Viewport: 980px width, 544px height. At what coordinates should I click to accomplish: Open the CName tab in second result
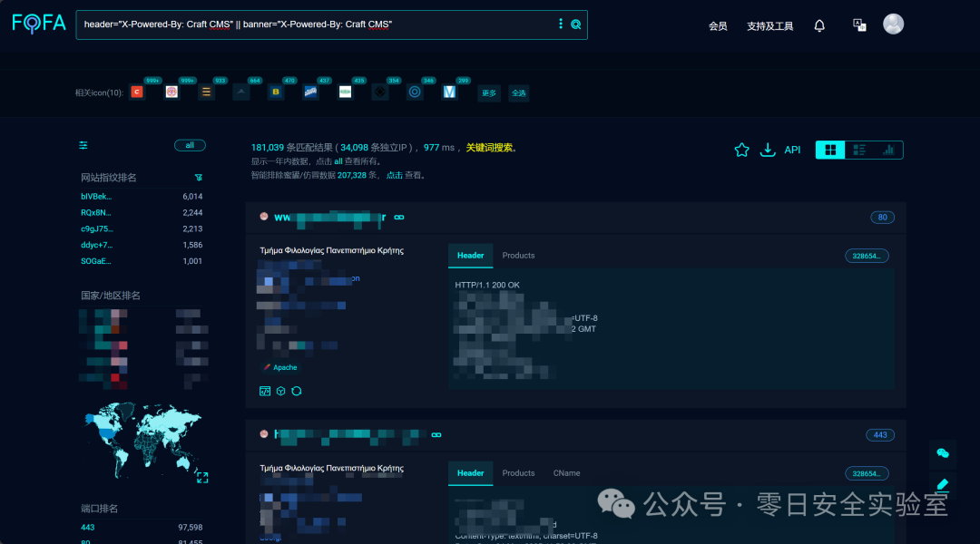[x=566, y=473]
